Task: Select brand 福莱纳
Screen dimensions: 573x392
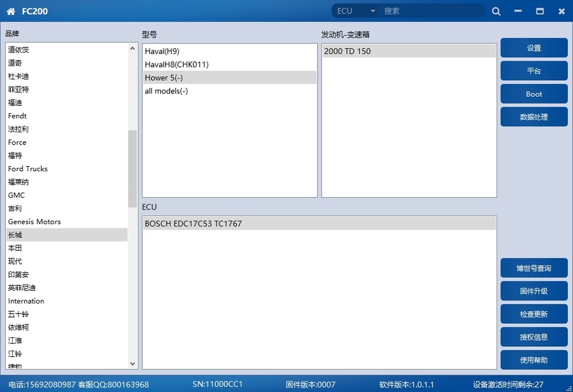Action: pos(67,182)
